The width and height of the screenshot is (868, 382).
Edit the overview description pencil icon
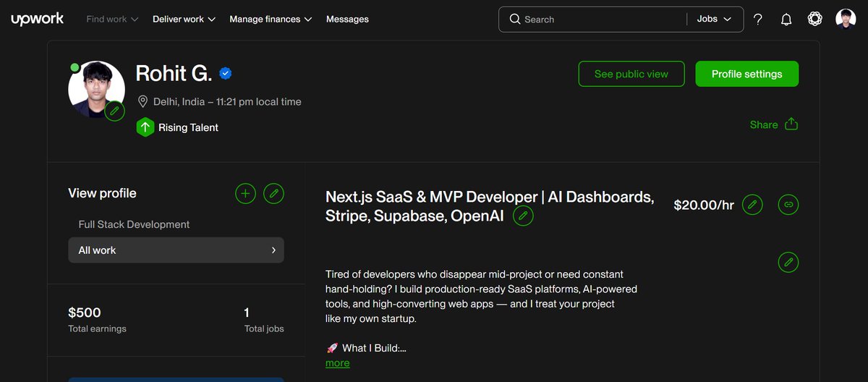(788, 262)
